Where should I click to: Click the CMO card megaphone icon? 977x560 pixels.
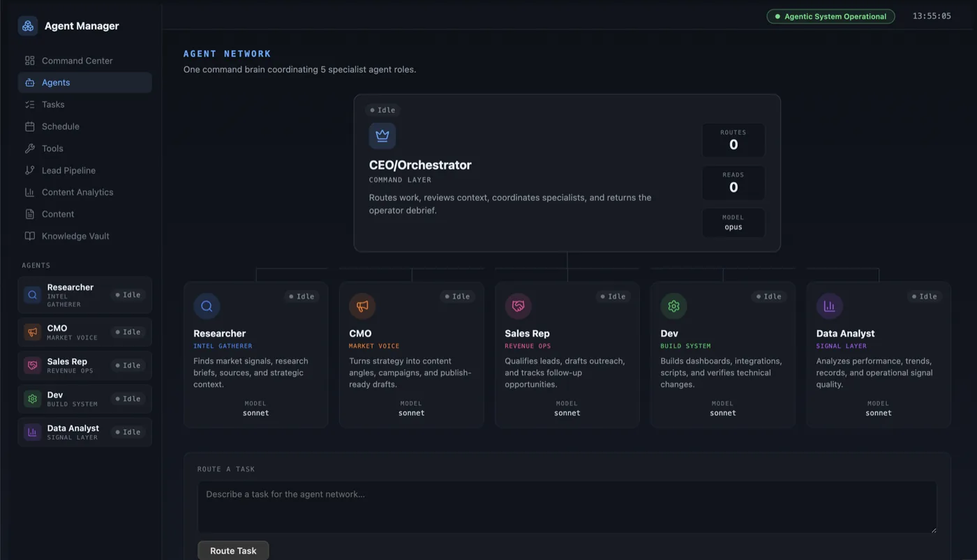pyautogui.click(x=362, y=306)
